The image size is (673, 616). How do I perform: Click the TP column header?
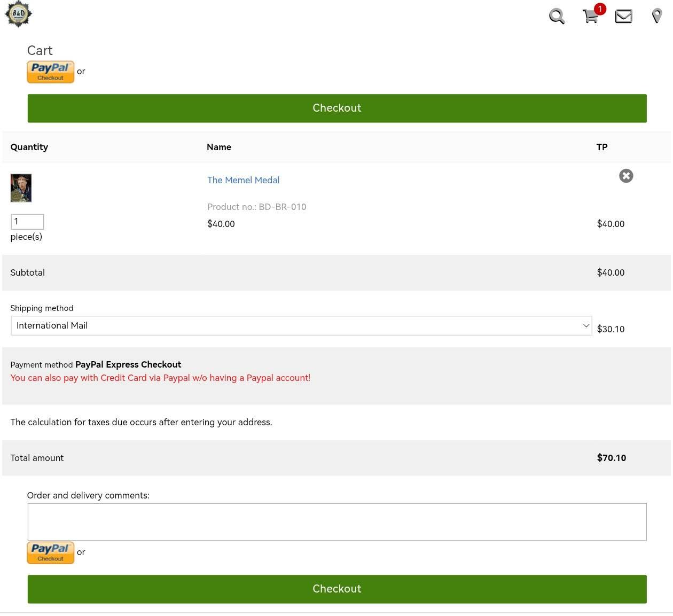coord(602,147)
